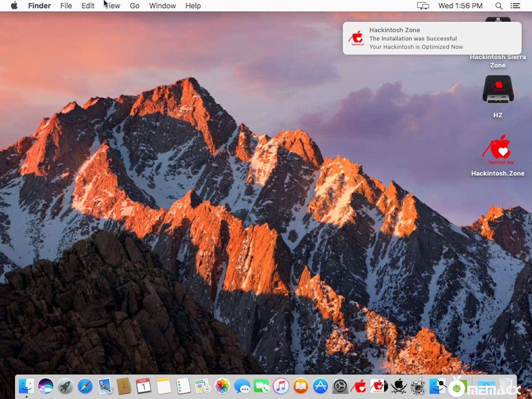This screenshot has width=532, height=399.
Task: Open the pirate-flag Apple app in Dock
Action: point(399,386)
